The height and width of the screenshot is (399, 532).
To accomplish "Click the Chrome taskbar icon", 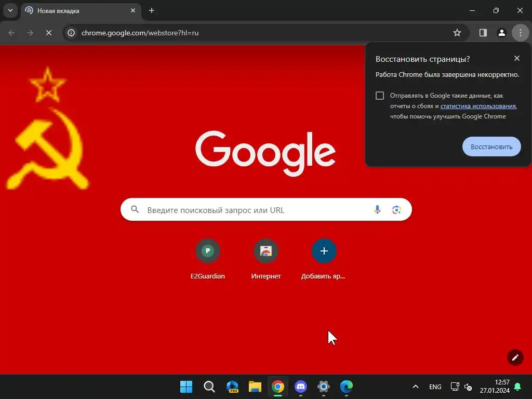I will click(x=278, y=387).
